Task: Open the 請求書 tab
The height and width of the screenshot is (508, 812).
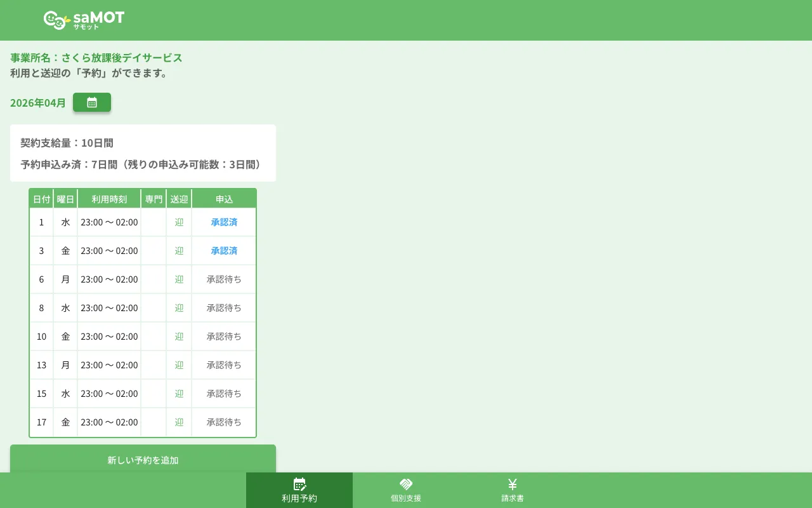Action: (x=513, y=490)
